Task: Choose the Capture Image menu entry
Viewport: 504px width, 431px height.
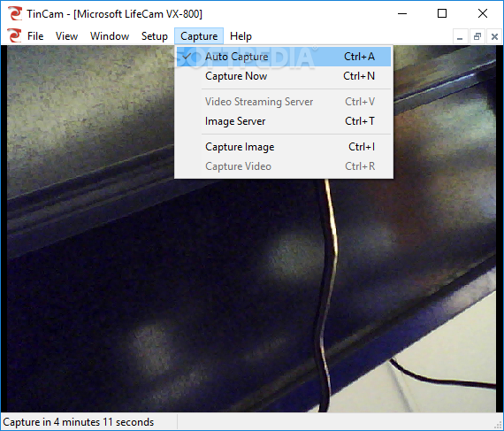Action: click(284, 147)
